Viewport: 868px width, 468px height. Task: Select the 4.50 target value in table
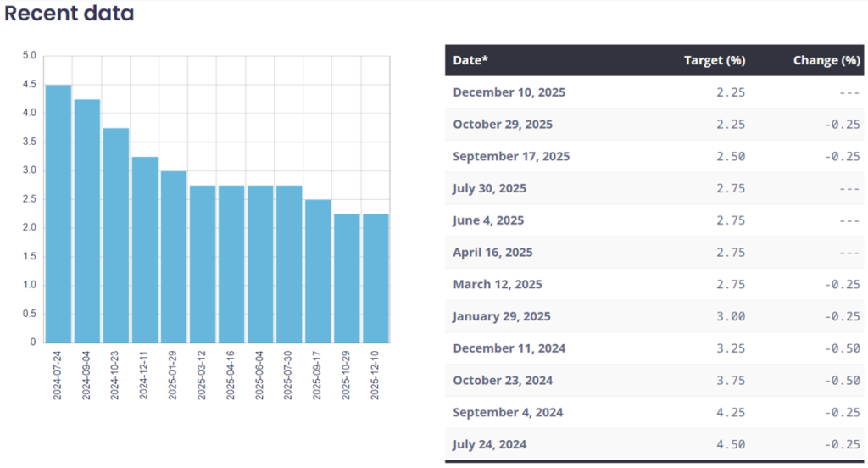(x=730, y=445)
